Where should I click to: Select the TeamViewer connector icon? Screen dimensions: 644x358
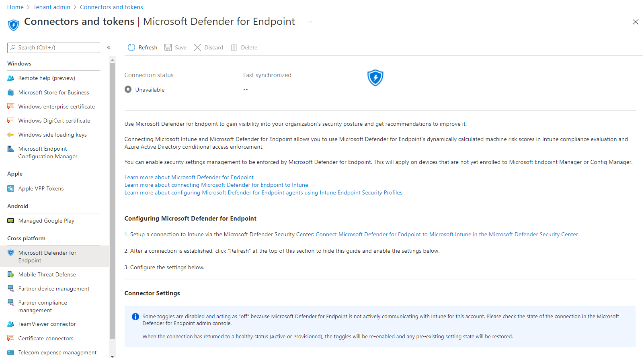click(x=11, y=324)
